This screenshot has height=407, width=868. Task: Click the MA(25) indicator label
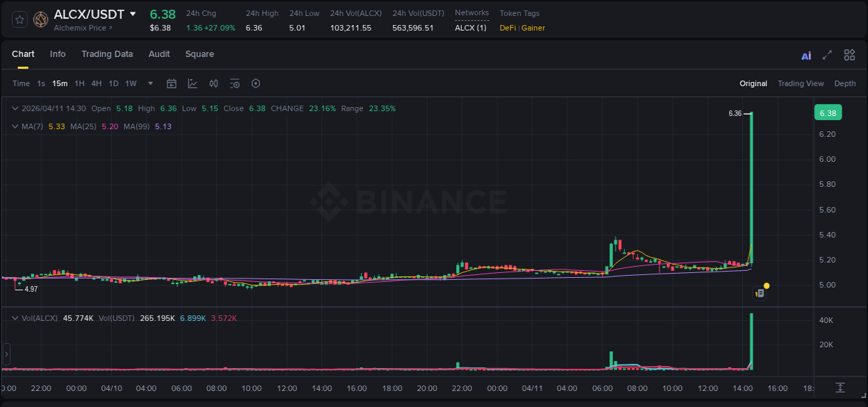83,126
